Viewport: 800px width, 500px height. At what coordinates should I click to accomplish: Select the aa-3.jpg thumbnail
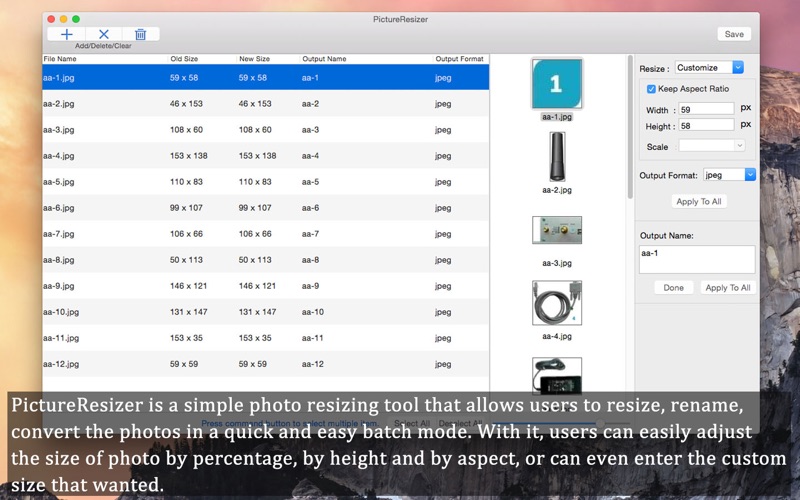coord(557,230)
